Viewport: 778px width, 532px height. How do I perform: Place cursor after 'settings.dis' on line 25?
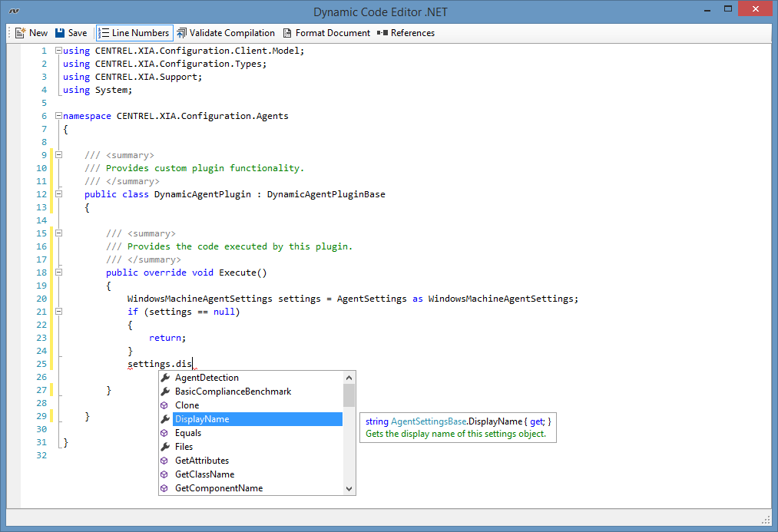point(193,364)
